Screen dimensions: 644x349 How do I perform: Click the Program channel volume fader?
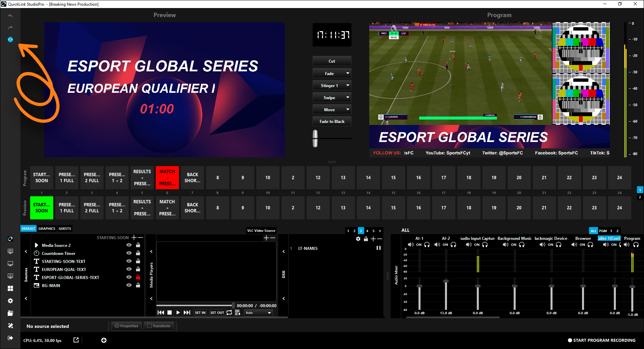point(632,287)
